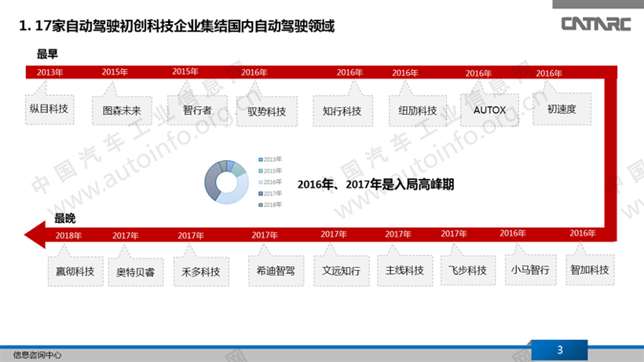Select the AUTOX company box
Viewport: 644px width, 362px height.
(x=489, y=110)
